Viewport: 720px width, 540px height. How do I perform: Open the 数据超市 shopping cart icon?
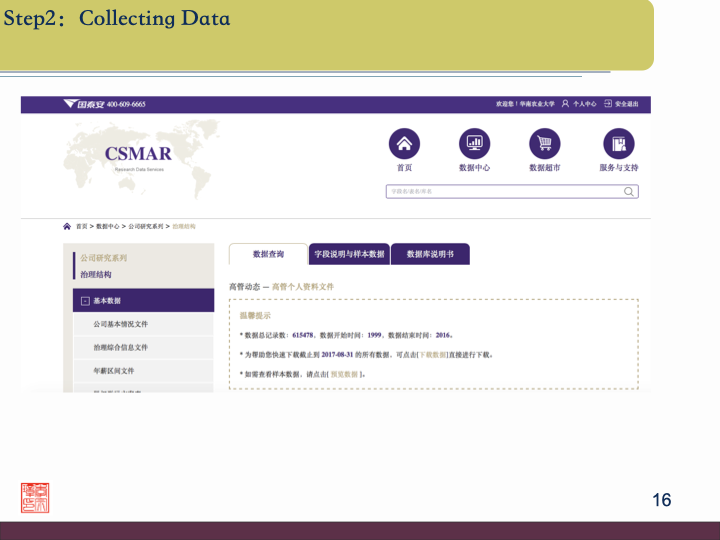click(x=545, y=143)
